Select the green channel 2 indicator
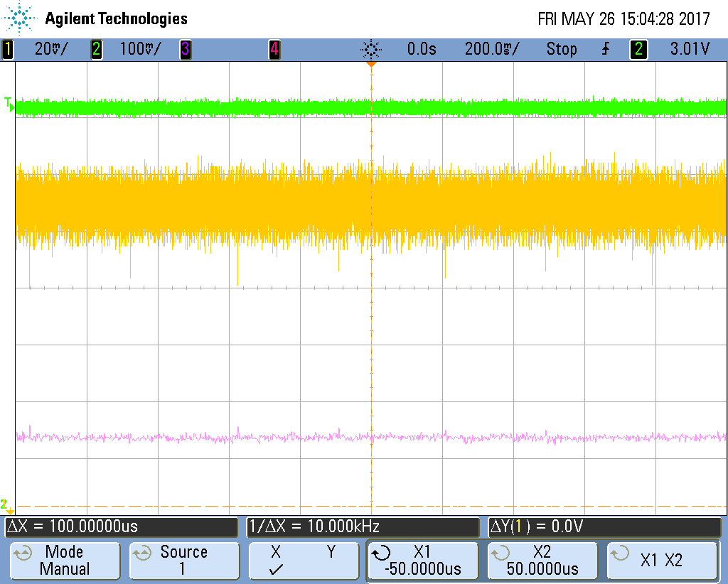 (x=96, y=49)
